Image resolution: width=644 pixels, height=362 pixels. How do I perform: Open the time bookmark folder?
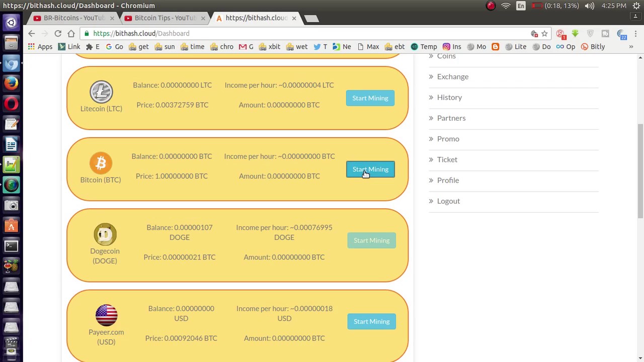[192, 47]
